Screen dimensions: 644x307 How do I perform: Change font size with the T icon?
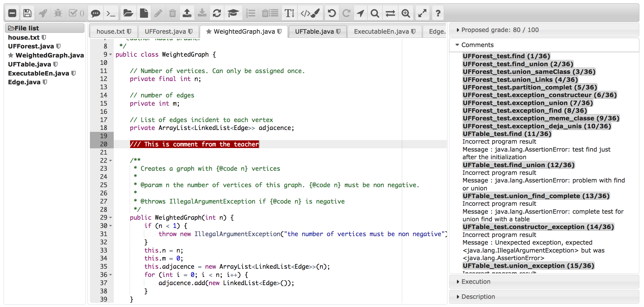point(289,13)
